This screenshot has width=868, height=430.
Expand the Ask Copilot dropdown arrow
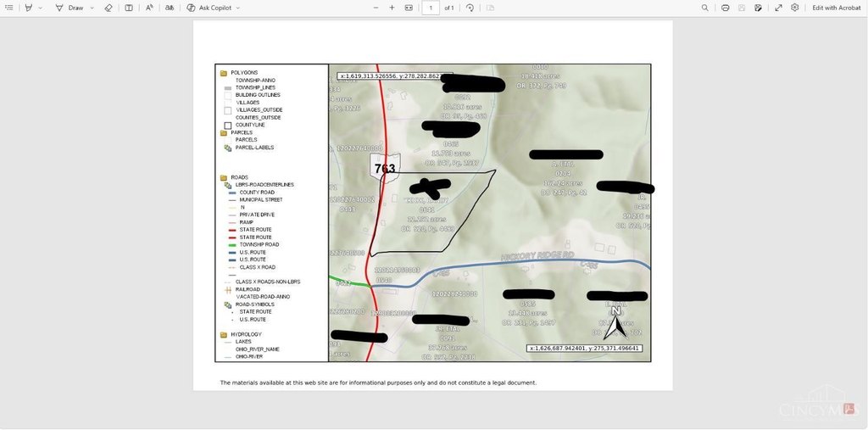pyautogui.click(x=238, y=8)
